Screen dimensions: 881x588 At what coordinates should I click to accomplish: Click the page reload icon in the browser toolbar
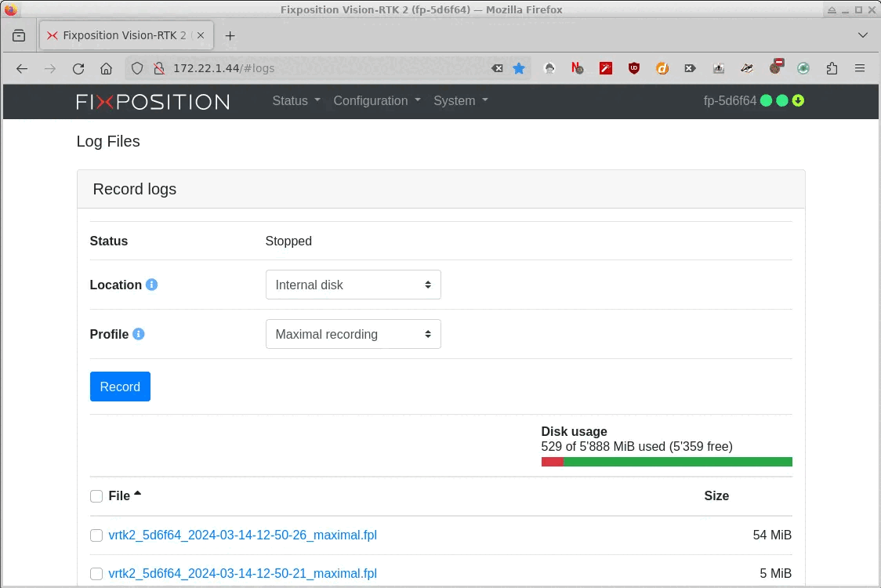tap(78, 68)
